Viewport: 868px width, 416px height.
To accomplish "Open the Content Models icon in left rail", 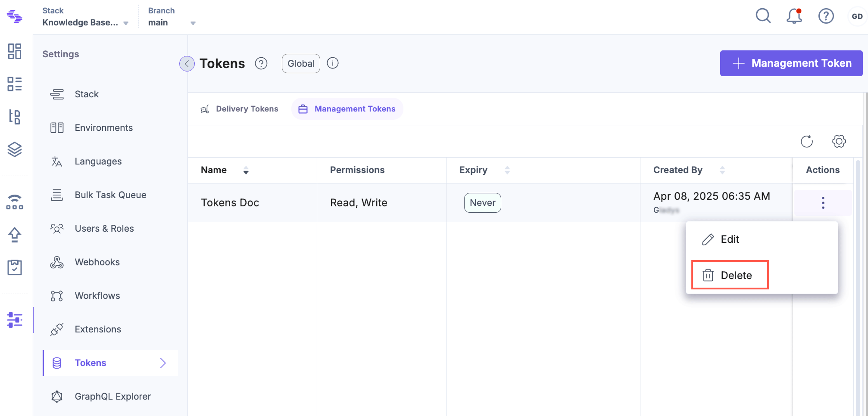I will click(14, 117).
